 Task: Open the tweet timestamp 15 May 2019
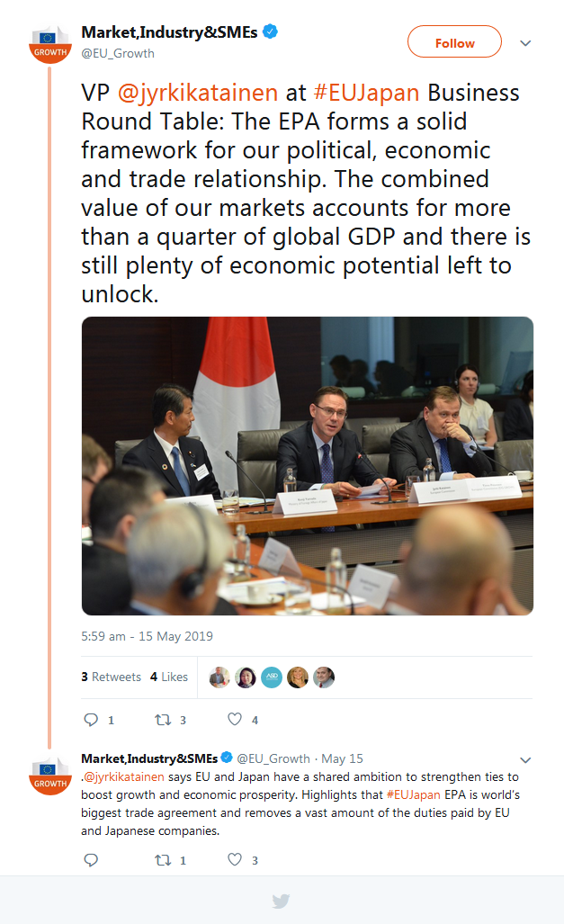(x=147, y=636)
